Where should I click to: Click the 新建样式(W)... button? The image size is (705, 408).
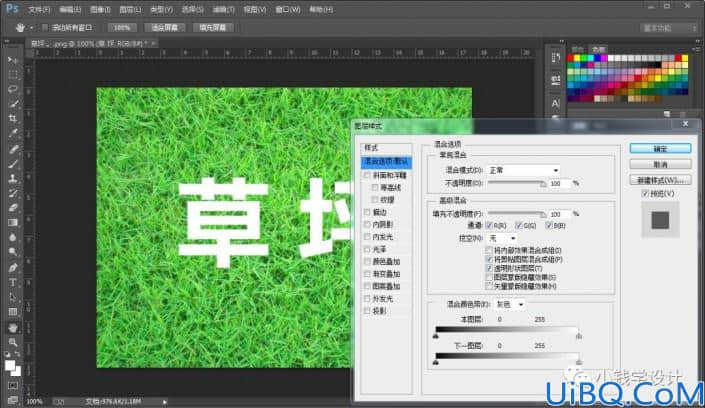660,180
